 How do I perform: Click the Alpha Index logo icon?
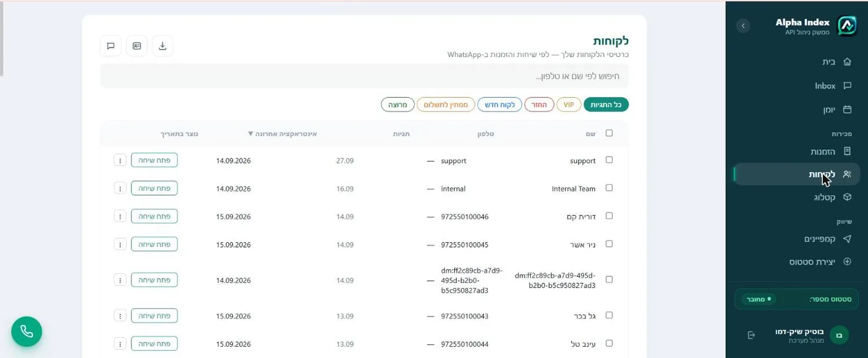pos(846,26)
